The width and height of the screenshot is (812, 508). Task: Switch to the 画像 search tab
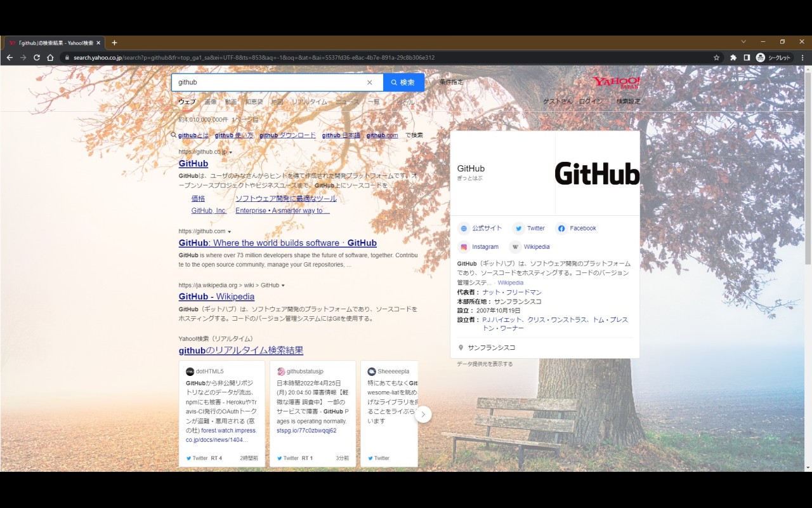pyautogui.click(x=209, y=102)
